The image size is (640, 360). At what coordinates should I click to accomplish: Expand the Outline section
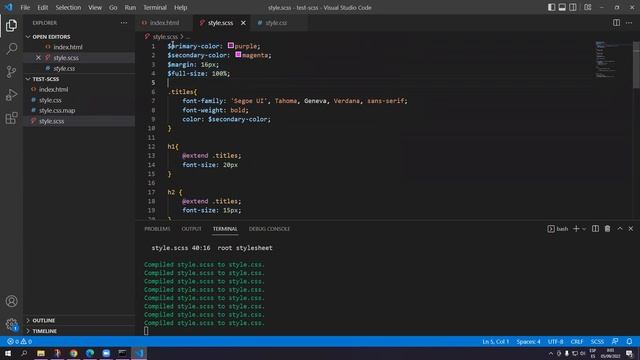pos(80,320)
